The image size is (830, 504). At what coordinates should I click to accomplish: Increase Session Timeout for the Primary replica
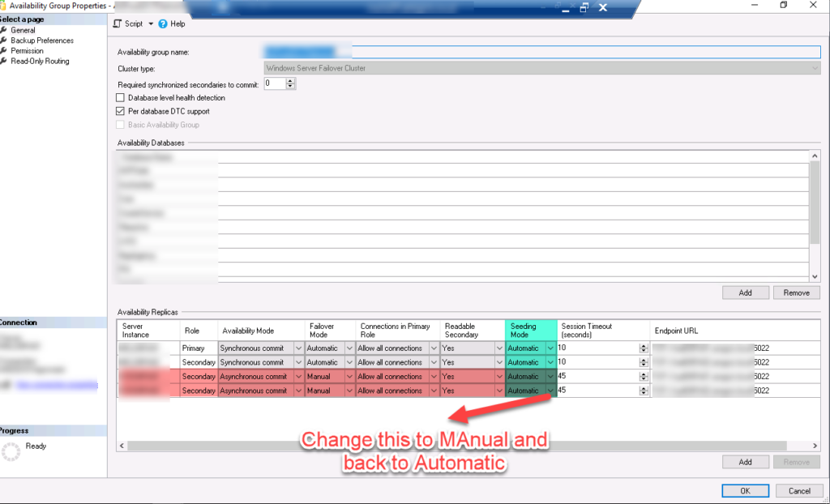[x=644, y=346]
